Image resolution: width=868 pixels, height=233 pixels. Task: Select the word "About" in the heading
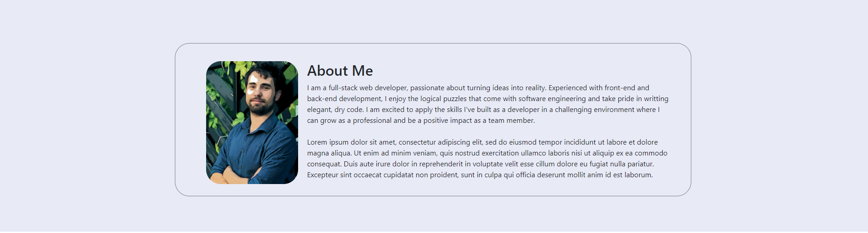(x=328, y=71)
